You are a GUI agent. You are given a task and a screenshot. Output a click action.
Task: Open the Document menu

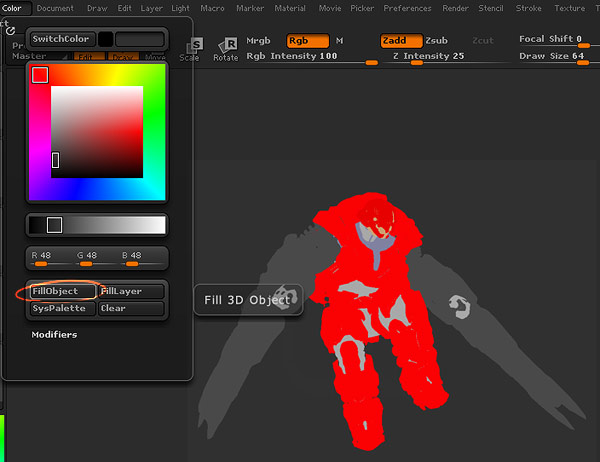click(x=55, y=8)
